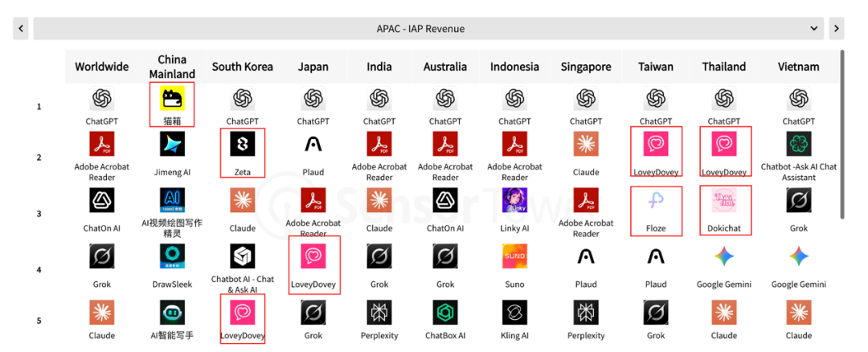The width and height of the screenshot is (868, 352).
Task: Click the ChatOn AI icon under Worldwide
Action: pos(102,200)
